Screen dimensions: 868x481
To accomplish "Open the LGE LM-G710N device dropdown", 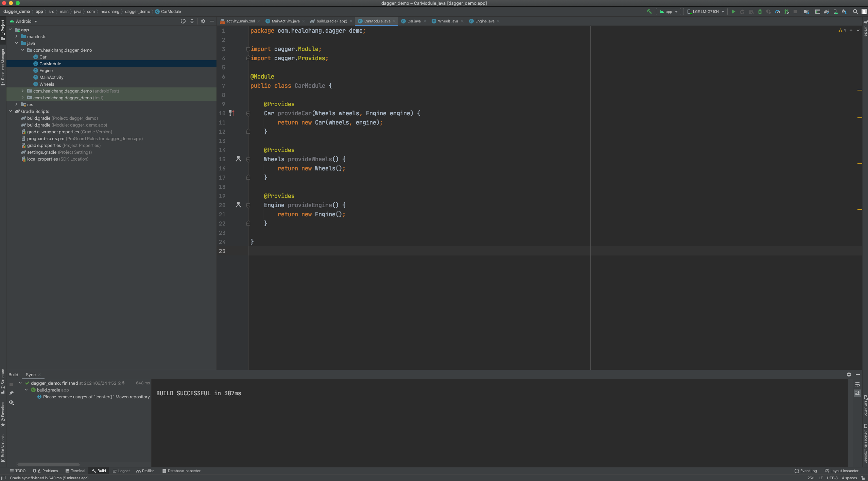I will pyautogui.click(x=706, y=12).
